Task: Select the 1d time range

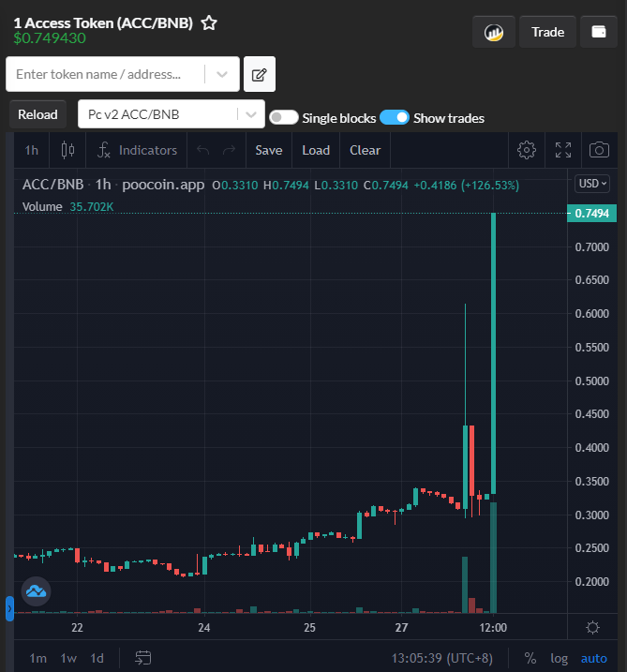Action: click(97, 658)
